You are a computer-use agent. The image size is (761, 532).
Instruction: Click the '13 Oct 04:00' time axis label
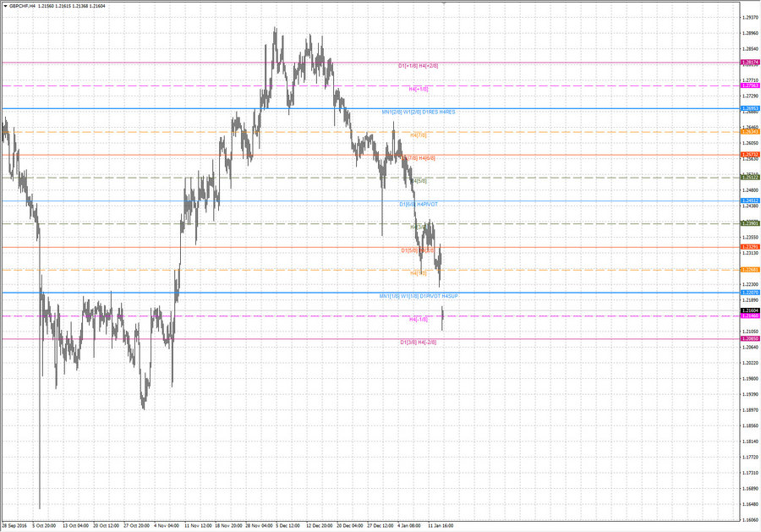(x=75, y=526)
